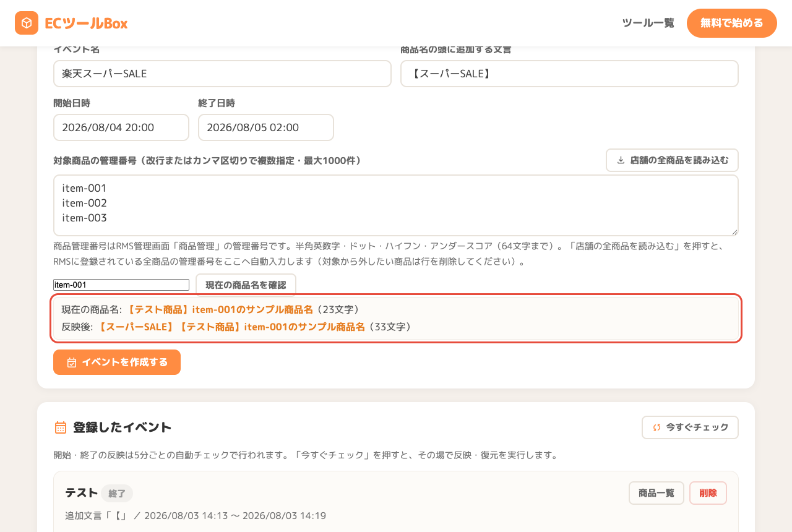This screenshot has height=532, width=792.
Task: Delete the テスト event with 削除
Action: [x=708, y=493]
